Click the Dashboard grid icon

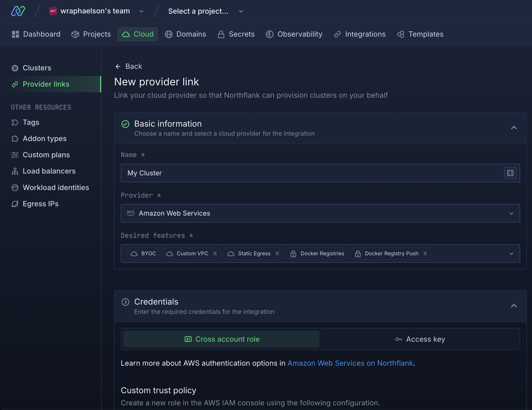tap(15, 34)
